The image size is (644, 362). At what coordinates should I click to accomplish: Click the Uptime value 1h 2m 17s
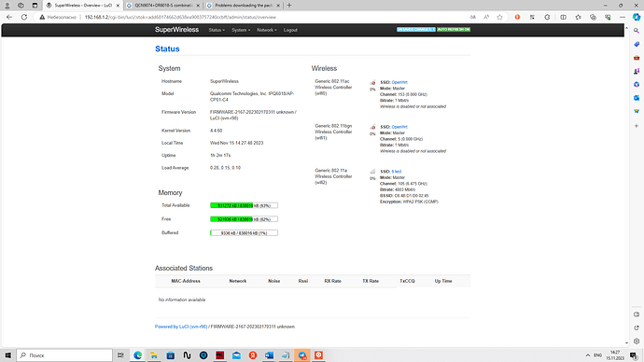coord(220,156)
